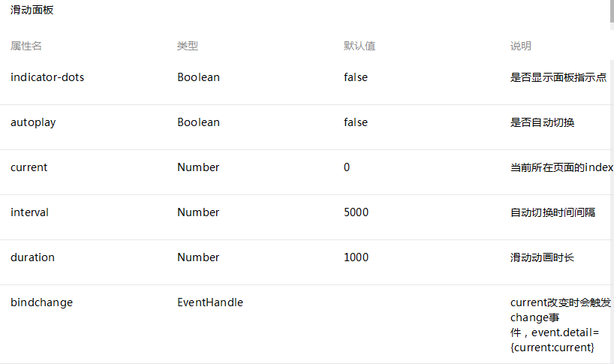The height and width of the screenshot is (364, 614).
Task: Select the interval attribute cell
Action: click(30, 212)
